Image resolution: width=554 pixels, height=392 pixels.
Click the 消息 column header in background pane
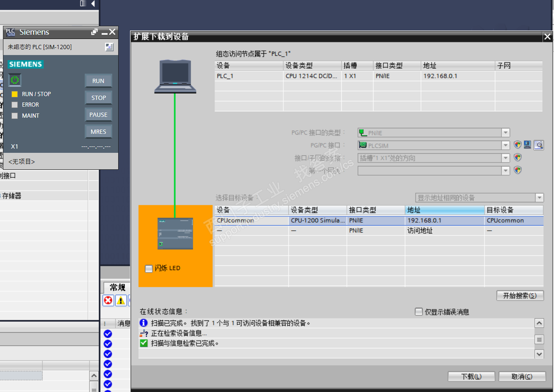pos(124,323)
